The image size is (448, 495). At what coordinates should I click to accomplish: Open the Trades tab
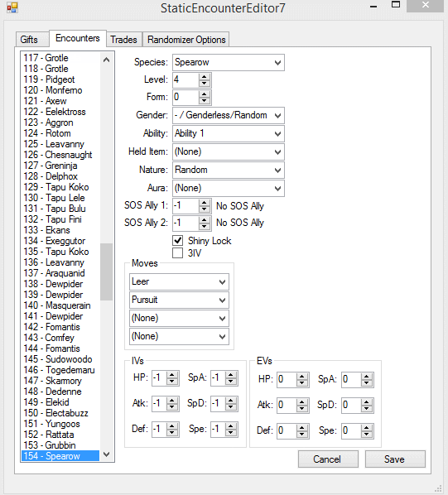[x=123, y=40]
